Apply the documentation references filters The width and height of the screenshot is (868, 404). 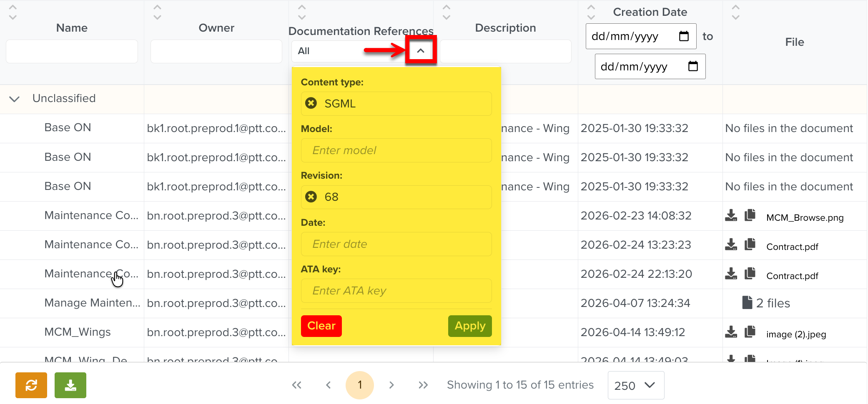pyautogui.click(x=469, y=326)
